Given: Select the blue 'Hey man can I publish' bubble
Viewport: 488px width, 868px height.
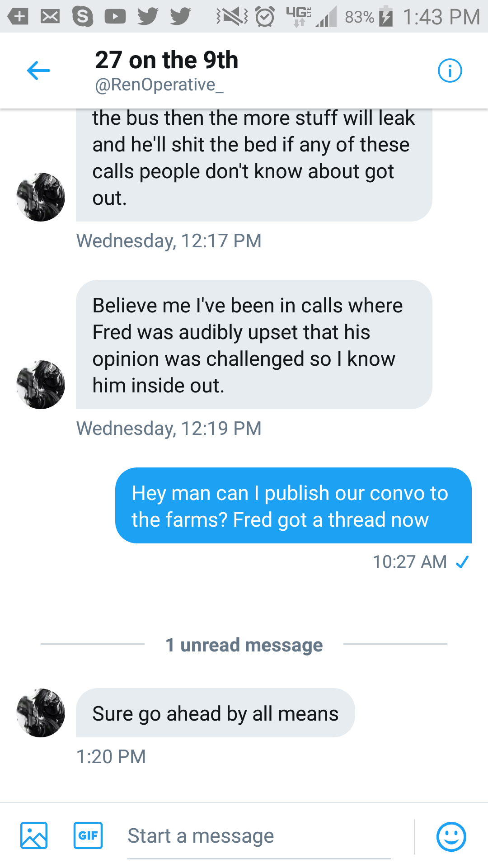Looking at the screenshot, I should 293,505.
